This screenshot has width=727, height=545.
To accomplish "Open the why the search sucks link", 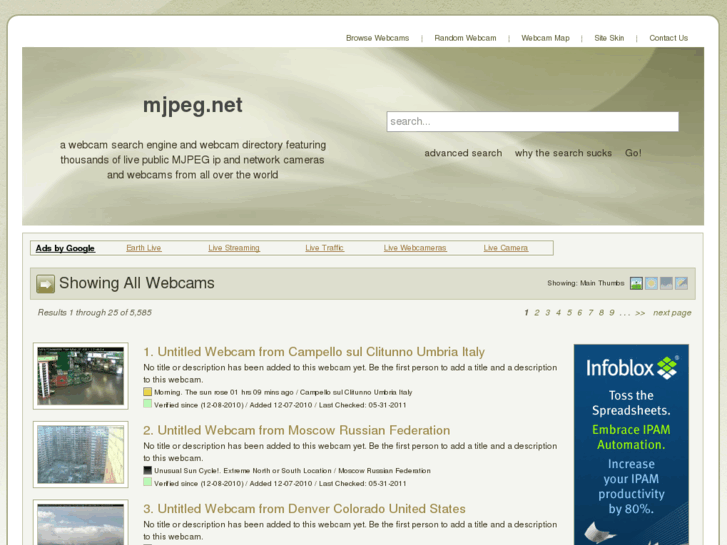I will [563, 153].
